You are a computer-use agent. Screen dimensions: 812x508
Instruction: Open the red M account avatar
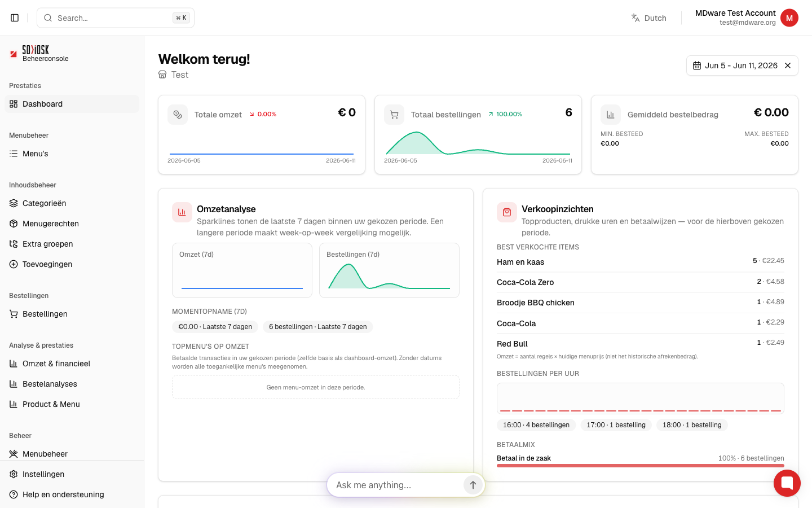[x=789, y=18]
